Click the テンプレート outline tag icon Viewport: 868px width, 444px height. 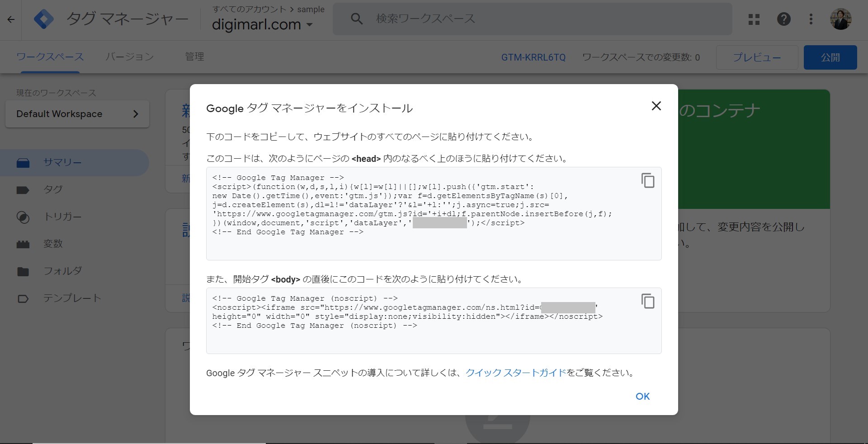click(x=23, y=298)
